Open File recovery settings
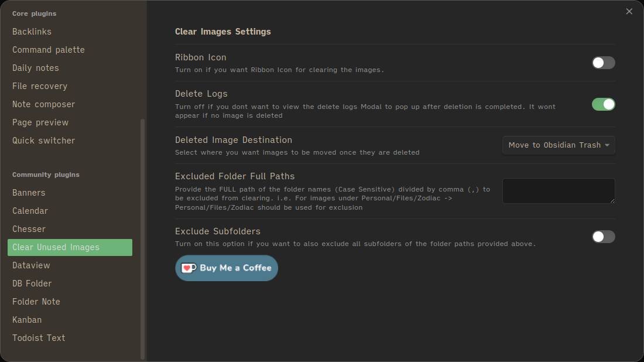The width and height of the screenshot is (644, 362). click(x=39, y=86)
